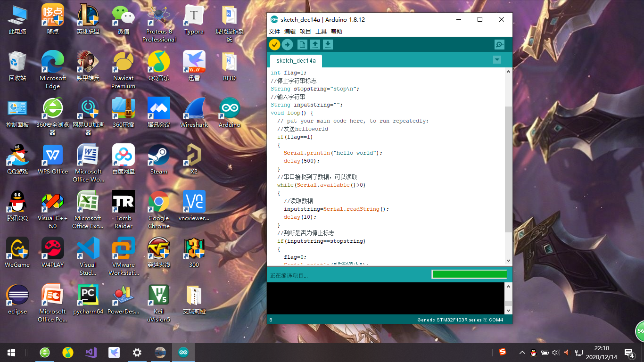This screenshot has height=362, width=644.
Task: Click Settings gear in taskbar
Action: (x=137, y=352)
